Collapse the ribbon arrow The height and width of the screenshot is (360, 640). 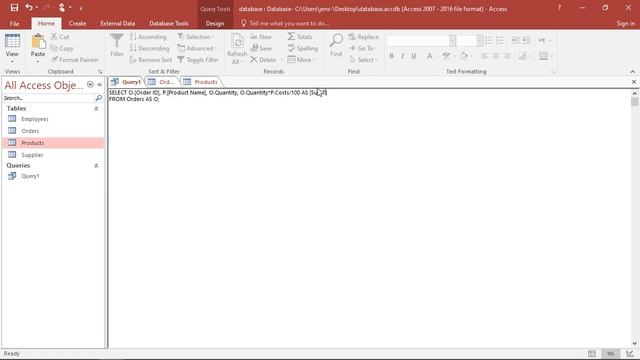[x=633, y=71]
